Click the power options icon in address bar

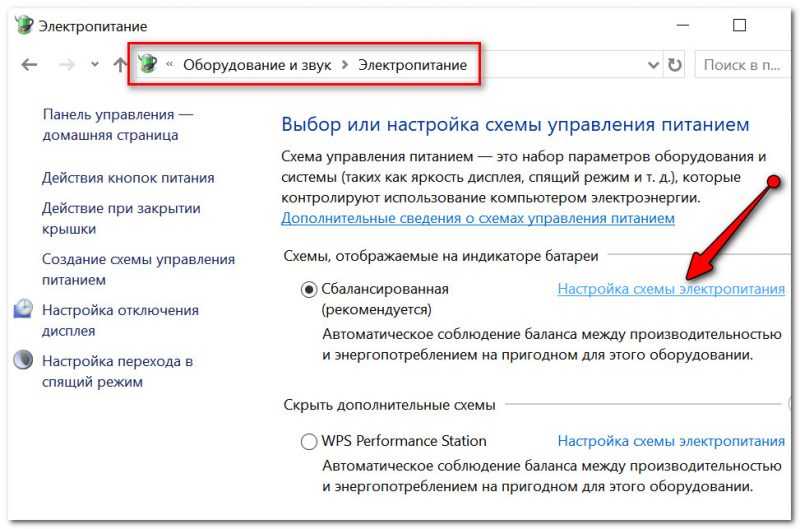(x=147, y=64)
